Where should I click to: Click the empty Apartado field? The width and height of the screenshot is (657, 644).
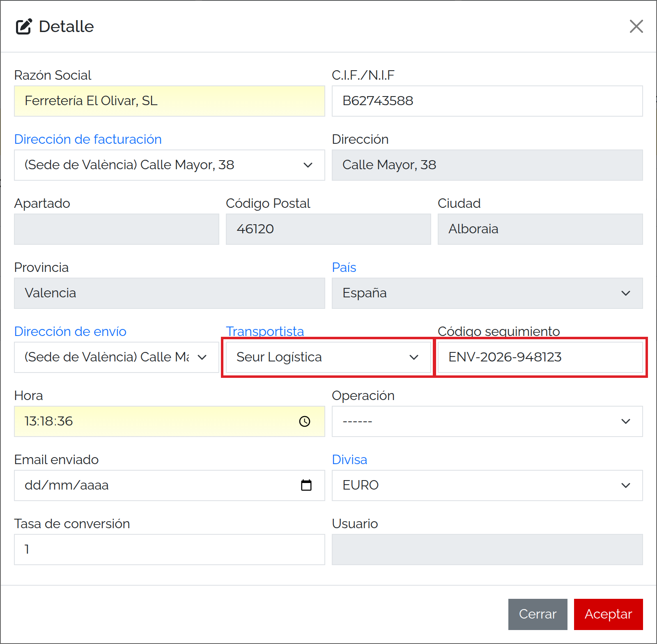click(117, 229)
